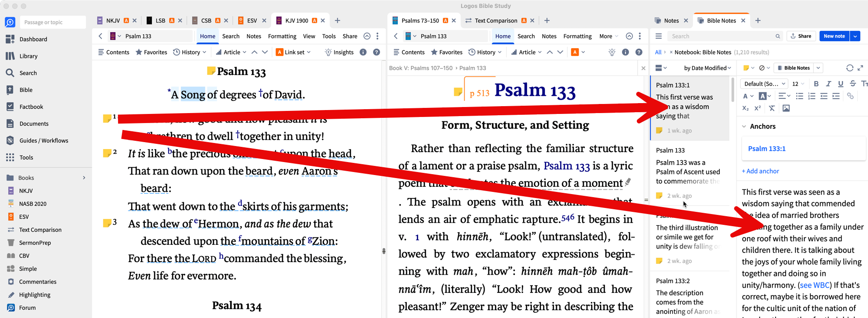Toggle superscript formatting in note editor

pos(757,108)
